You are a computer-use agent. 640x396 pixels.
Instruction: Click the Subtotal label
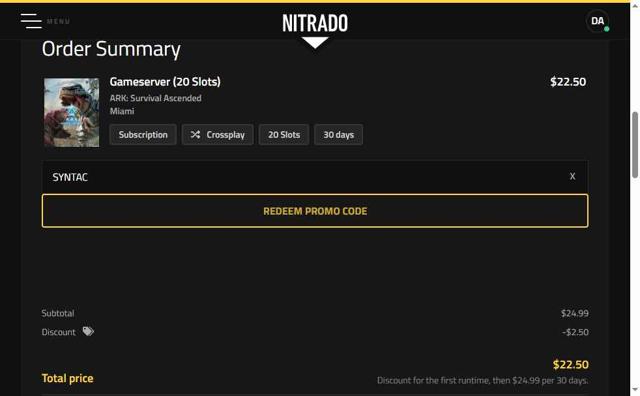tap(58, 313)
